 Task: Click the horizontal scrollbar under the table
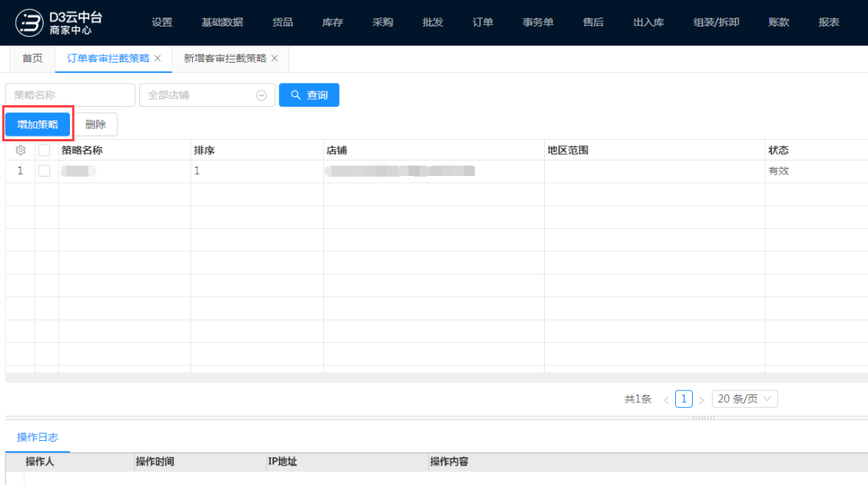pos(436,377)
